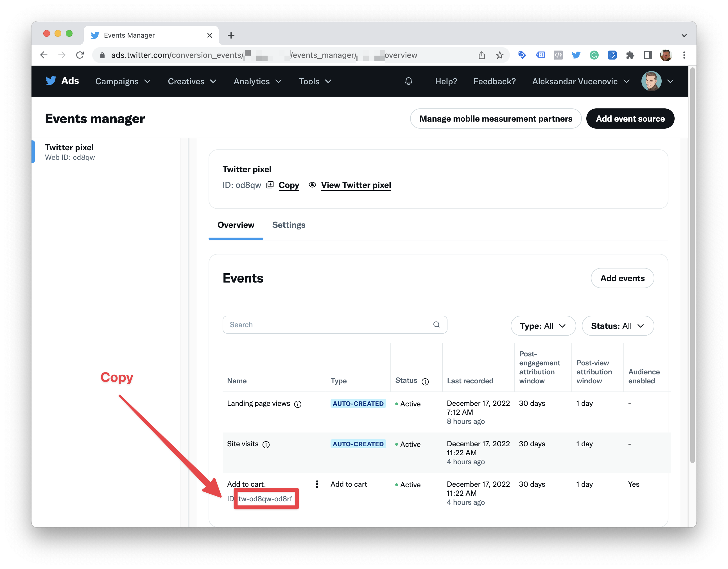
Task: Open the Status: All filter
Action: [618, 326]
